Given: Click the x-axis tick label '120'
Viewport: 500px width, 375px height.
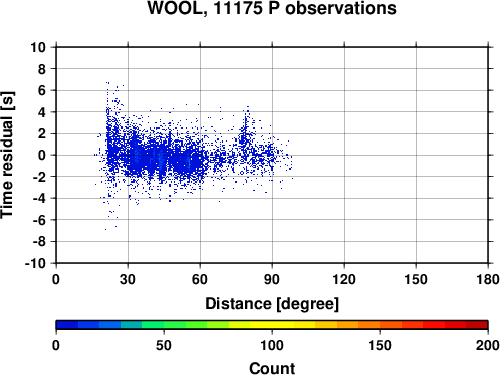Looking at the screenshot, I should (344, 279).
